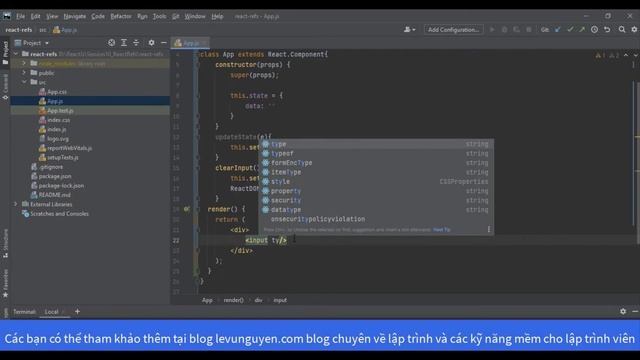Choose 'style' completion suggestion
The height and width of the screenshot is (360, 640).
pos(376,182)
